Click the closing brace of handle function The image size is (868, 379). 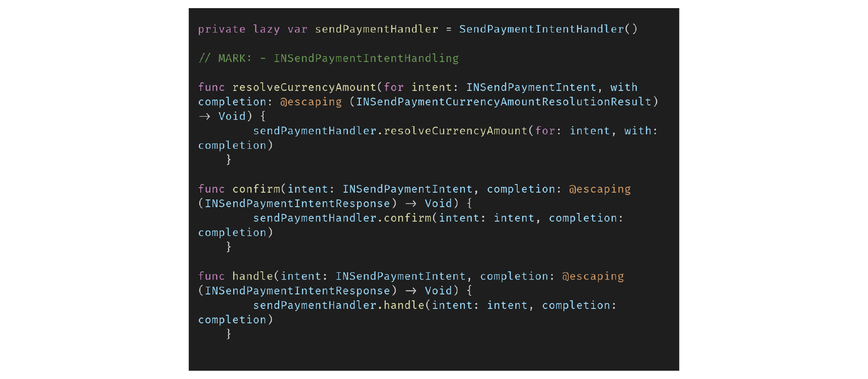coord(229,334)
